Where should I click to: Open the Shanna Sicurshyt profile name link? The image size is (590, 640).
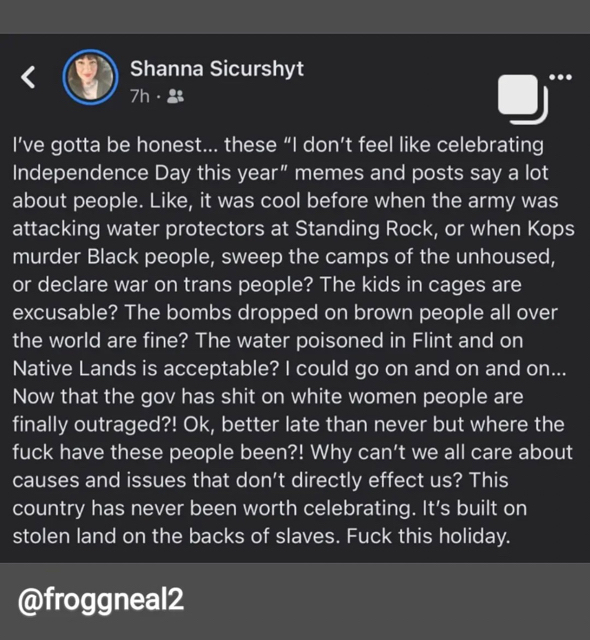tap(217, 69)
